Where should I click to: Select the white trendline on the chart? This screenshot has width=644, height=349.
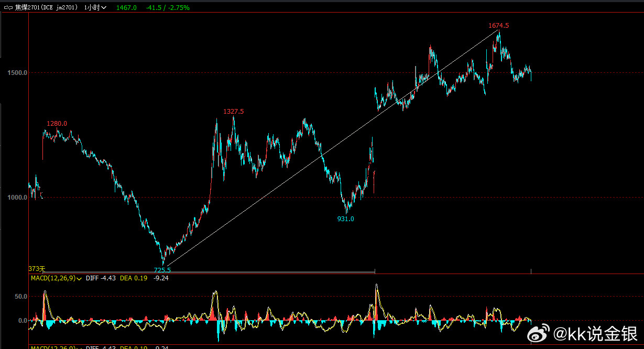click(331, 148)
